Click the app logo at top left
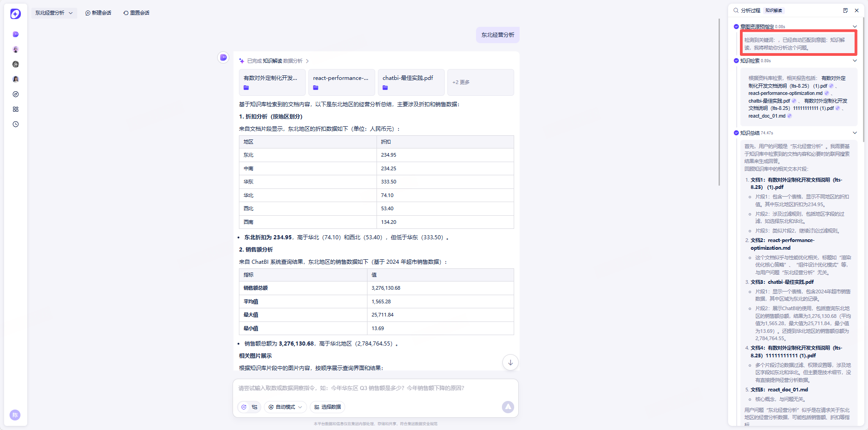Screen dimensions: 868x430 (15, 14)
